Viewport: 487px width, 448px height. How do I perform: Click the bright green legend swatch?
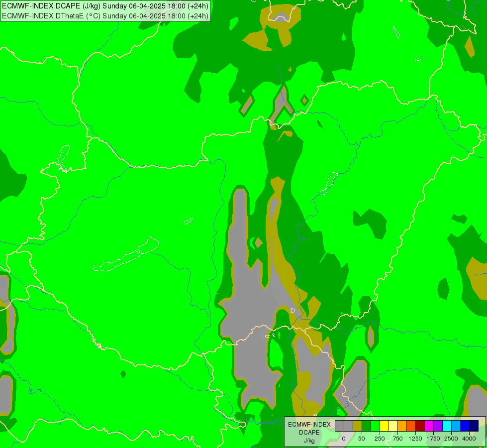(x=375, y=426)
